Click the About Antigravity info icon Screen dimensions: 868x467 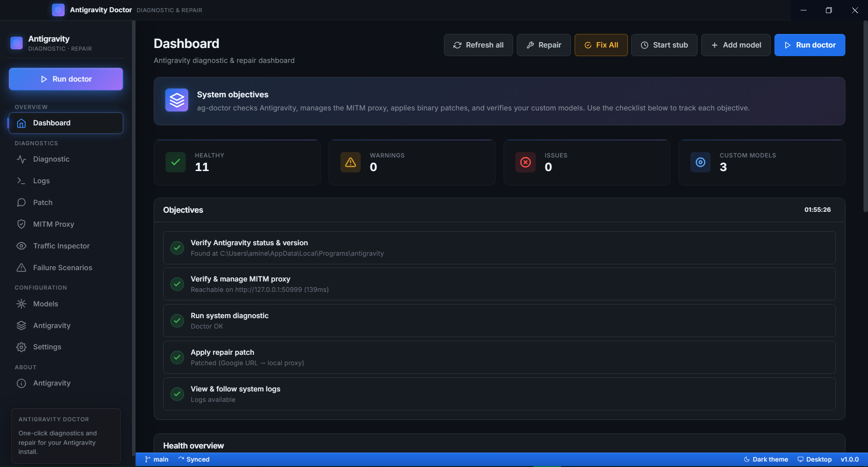pos(21,383)
